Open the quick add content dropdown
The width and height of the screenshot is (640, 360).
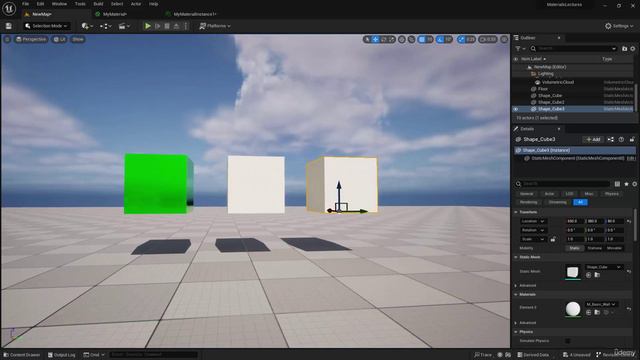tap(87, 26)
